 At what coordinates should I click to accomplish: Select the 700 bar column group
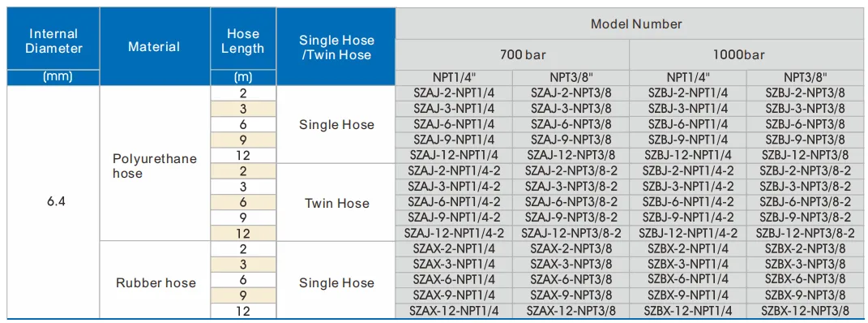tap(512, 55)
